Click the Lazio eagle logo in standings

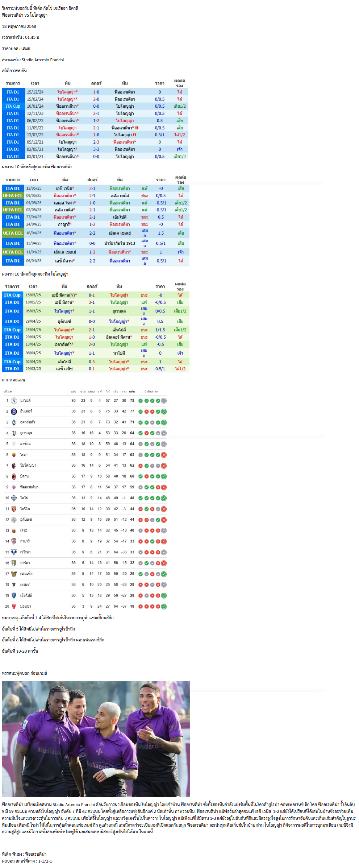click(14, 444)
